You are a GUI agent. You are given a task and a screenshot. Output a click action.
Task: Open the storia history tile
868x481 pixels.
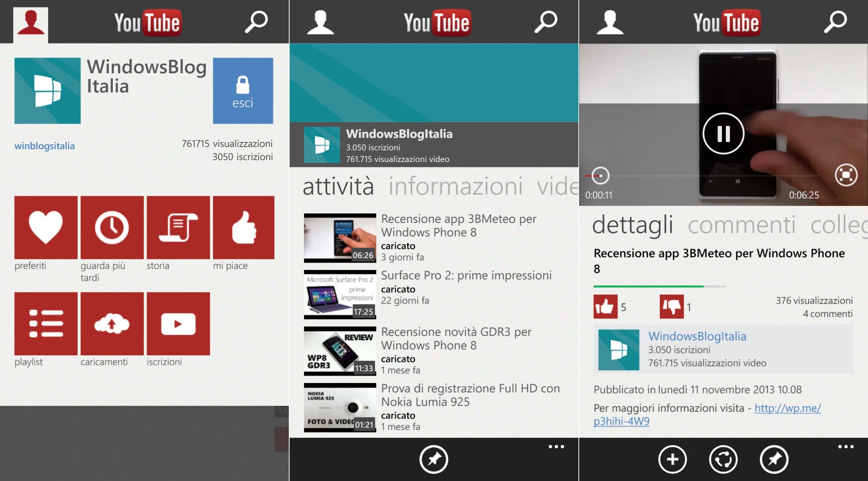tap(178, 227)
